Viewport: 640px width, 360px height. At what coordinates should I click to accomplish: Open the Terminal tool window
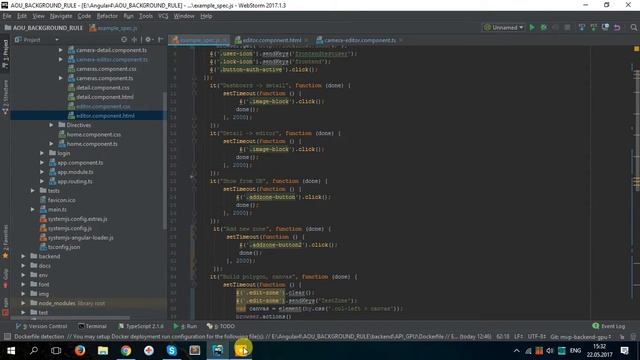tap(93, 326)
